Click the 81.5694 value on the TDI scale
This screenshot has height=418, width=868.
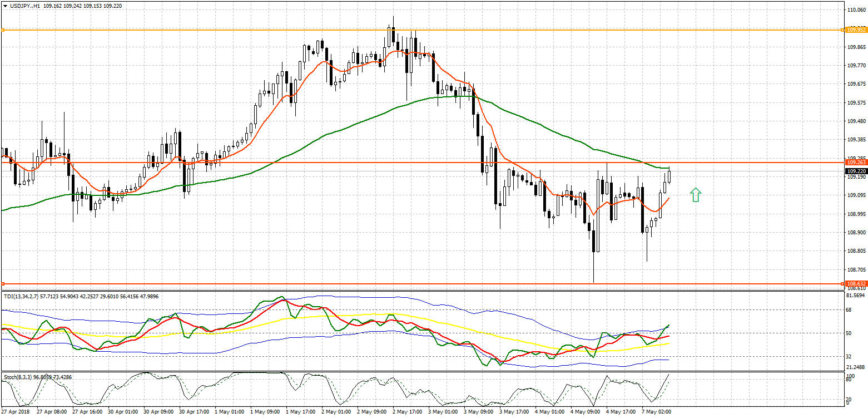(856, 294)
